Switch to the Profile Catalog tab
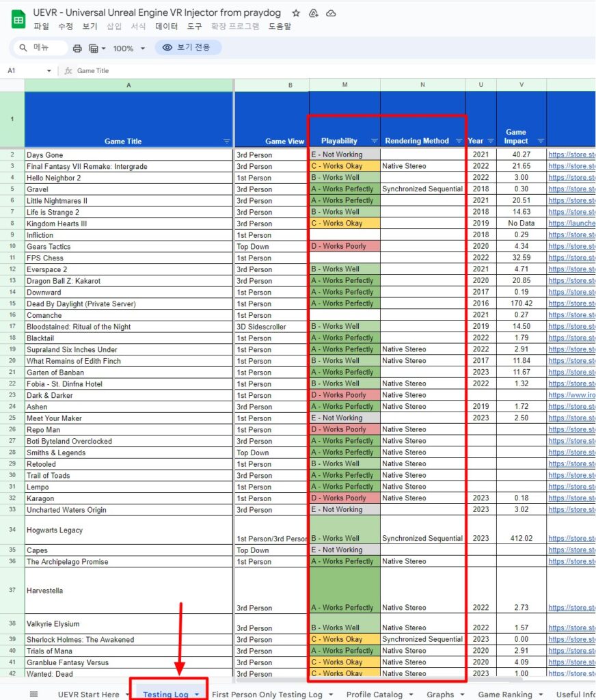This screenshot has height=700, width=596. tap(374, 695)
